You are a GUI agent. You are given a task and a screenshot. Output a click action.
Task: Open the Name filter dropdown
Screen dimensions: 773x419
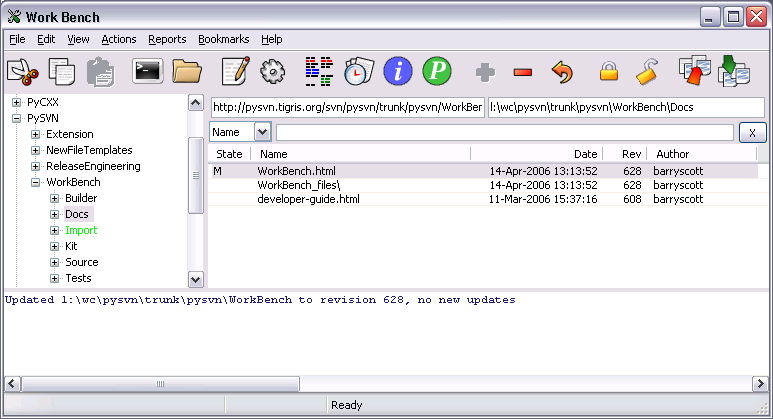tap(262, 132)
